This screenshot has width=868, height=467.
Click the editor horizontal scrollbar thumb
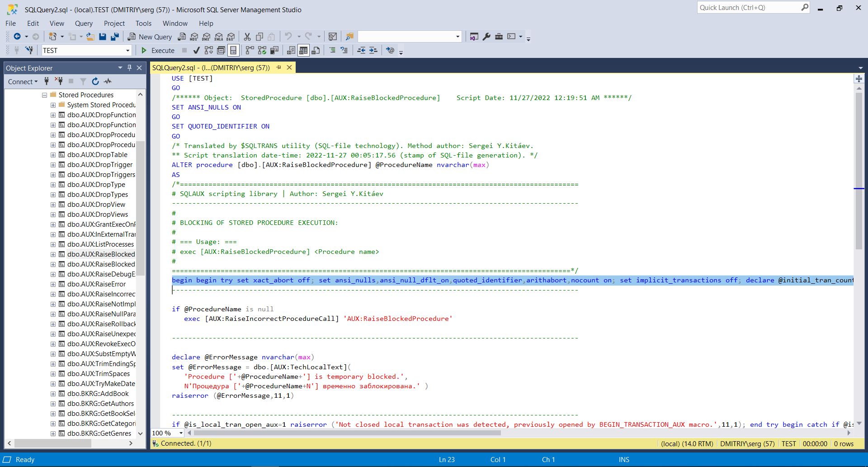click(346, 433)
